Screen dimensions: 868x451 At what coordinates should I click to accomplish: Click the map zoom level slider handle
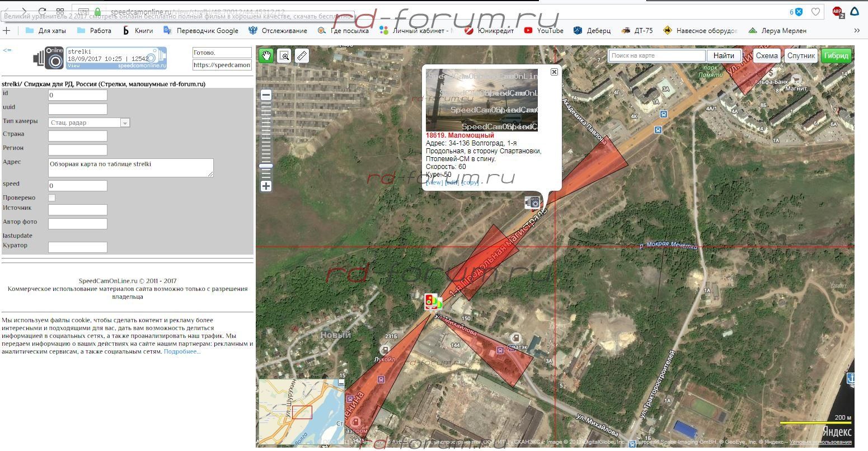pos(266,166)
